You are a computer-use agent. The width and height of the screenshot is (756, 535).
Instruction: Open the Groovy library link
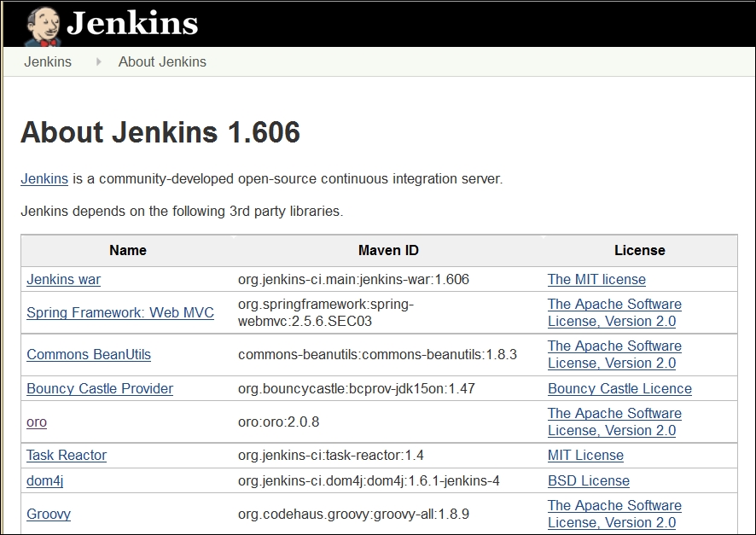pyautogui.click(x=49, y=514)
